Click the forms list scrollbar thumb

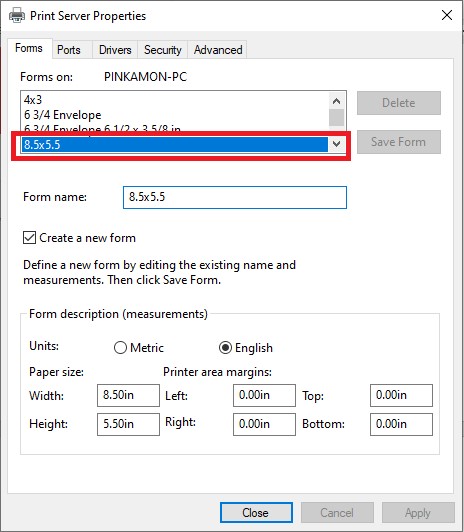(336, 117)
